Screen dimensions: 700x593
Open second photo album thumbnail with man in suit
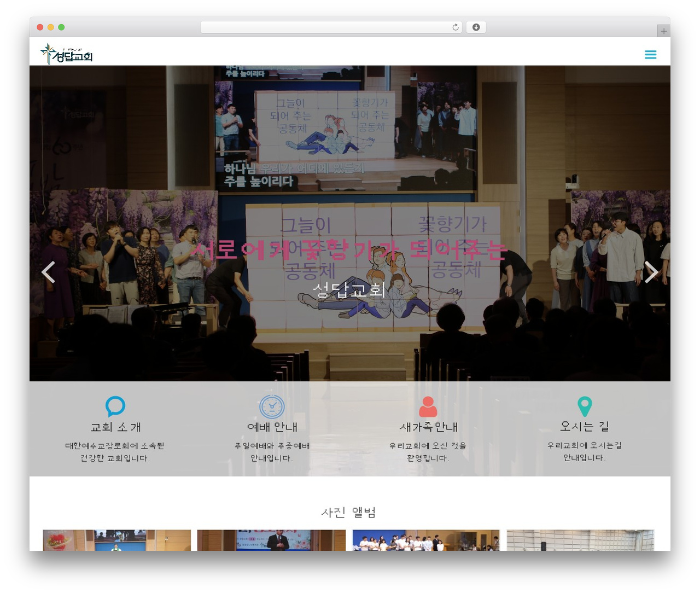click(271, 540)
